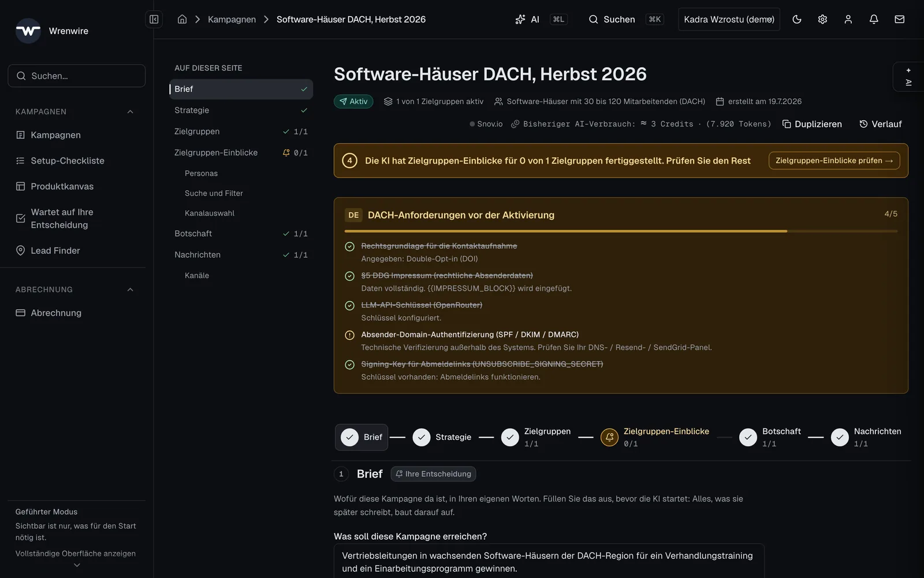Open the floating sparkle panel tab
Screen dimensions: 924x578
point(908,76)
